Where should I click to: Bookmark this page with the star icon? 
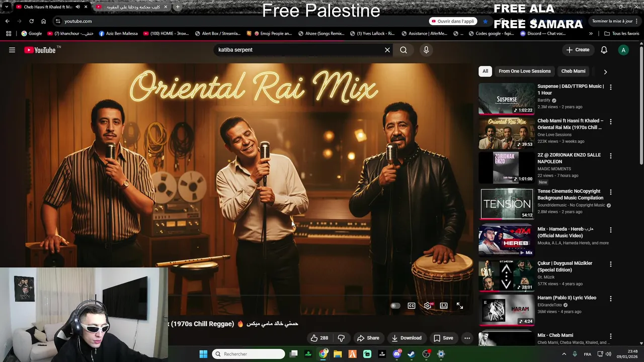pyautogui.click(x=485, y=21)
